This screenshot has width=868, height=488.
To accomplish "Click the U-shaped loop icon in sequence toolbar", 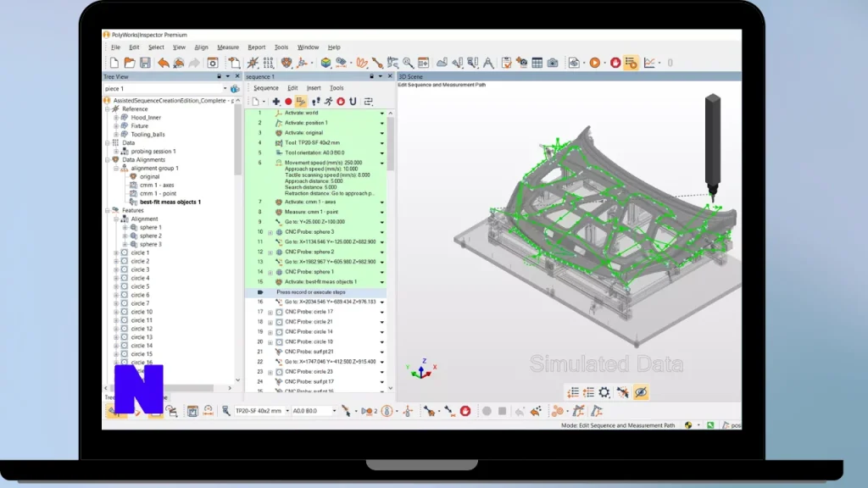I will pos(353,102).
